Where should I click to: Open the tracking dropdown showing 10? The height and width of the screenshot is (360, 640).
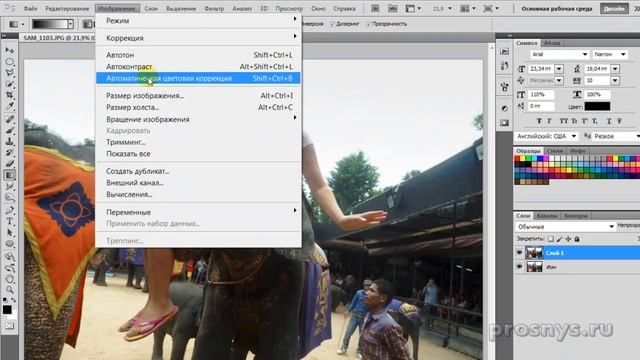click(615, 81)
